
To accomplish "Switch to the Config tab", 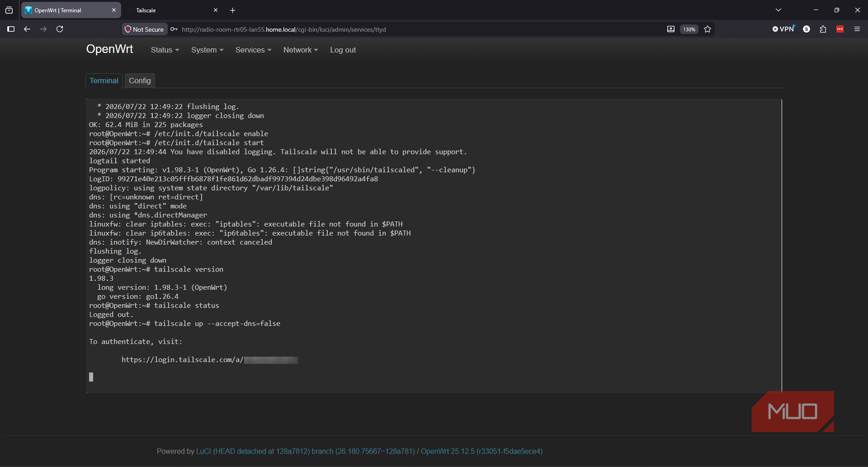I will (x=140, y=80).
